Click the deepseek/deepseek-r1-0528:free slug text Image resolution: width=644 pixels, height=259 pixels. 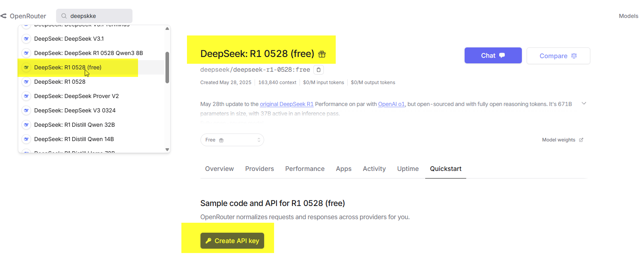coord(255,70)
